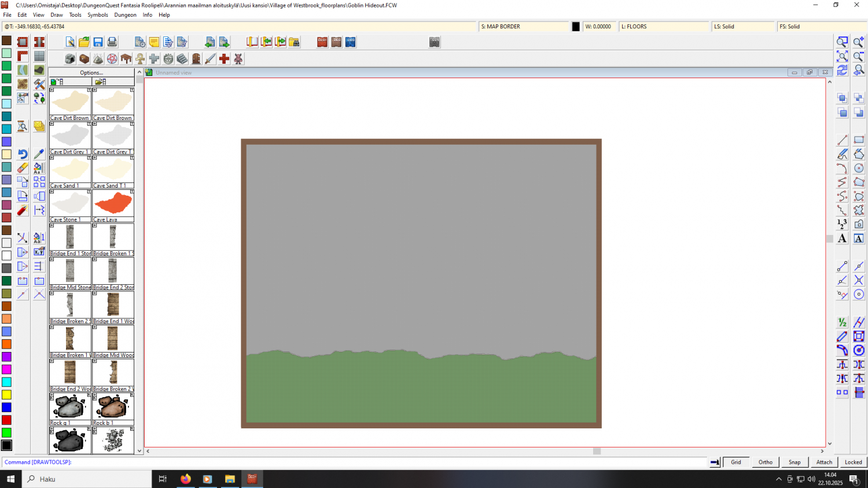Open the Symbols menu

click(x=97, y=15)
